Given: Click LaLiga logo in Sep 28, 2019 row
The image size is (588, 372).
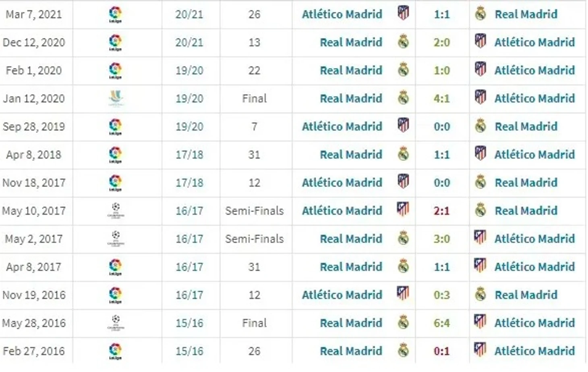Looking at the screenshot, I should 116,127.
